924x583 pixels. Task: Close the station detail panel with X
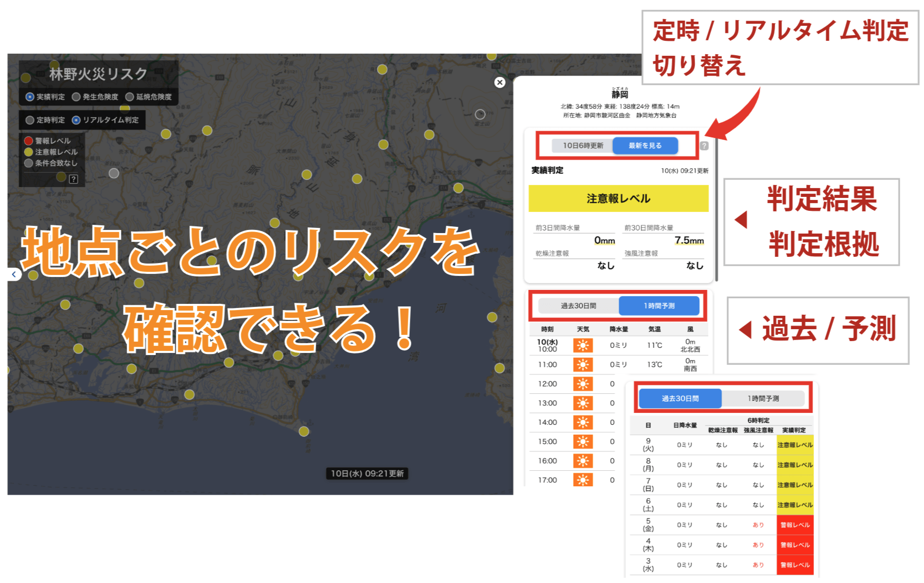coord(499,82)
